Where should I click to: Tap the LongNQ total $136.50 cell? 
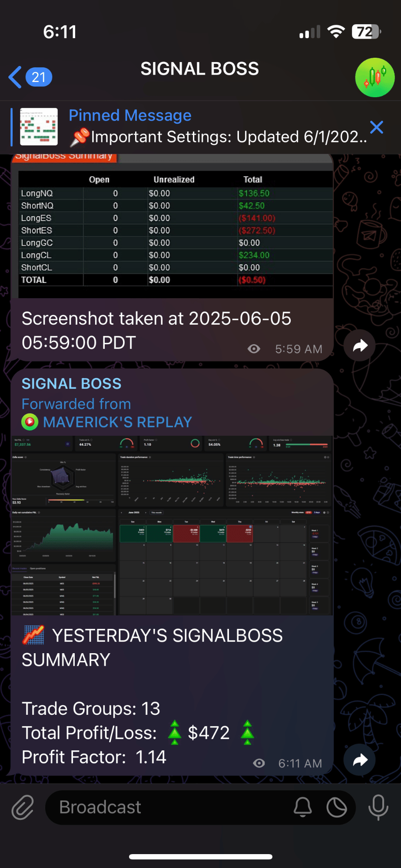pyautogui.click(x=254, y=194)
